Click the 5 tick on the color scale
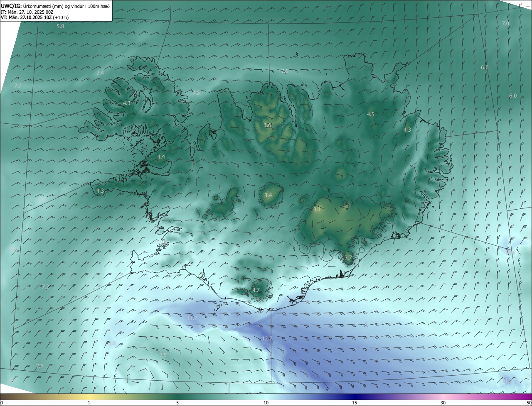The image size is (532, 406). coord(177,403)
